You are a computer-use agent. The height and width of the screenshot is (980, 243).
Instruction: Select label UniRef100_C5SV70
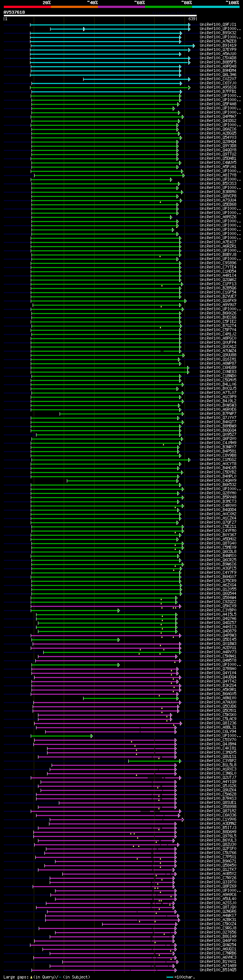click(218, 740)
